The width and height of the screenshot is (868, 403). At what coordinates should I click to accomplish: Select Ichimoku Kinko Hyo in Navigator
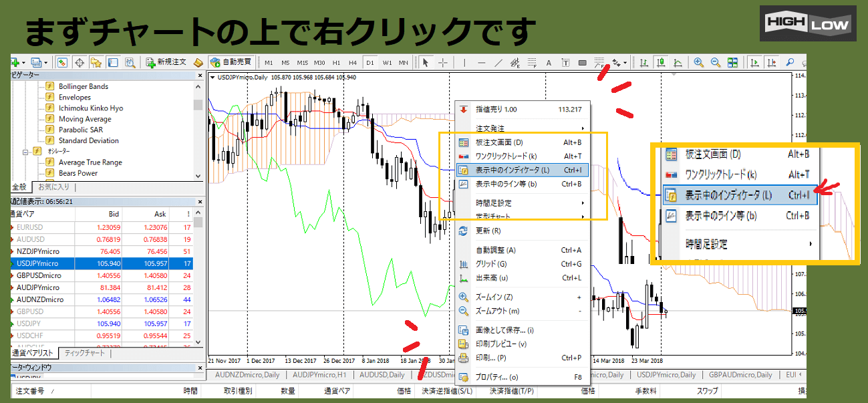[90, 108]
